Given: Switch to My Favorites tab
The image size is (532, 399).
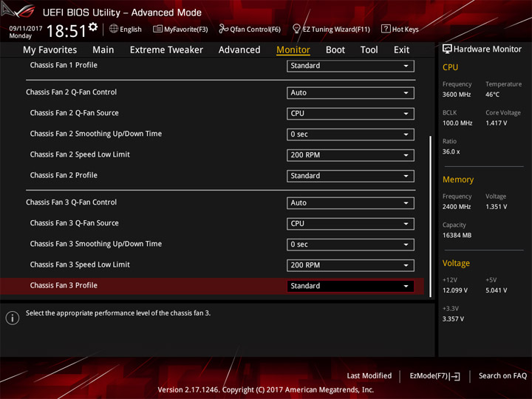Looking at the screenshot, I should 50,50.
